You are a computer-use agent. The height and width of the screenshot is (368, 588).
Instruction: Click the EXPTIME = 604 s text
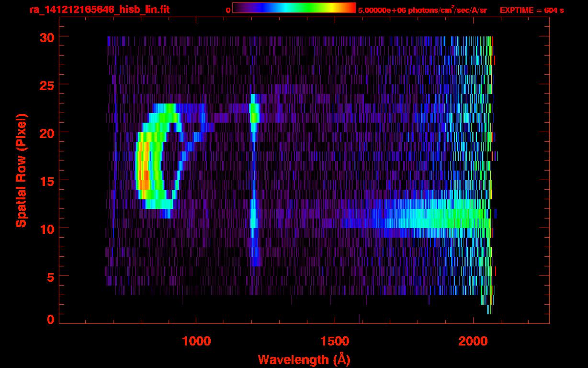point(531,10)
